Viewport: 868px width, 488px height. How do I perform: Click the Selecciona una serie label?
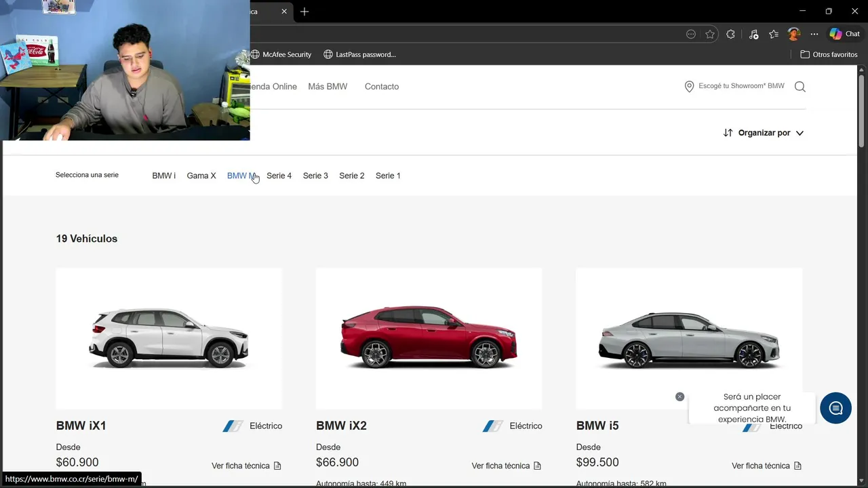[x=87, y=175]
